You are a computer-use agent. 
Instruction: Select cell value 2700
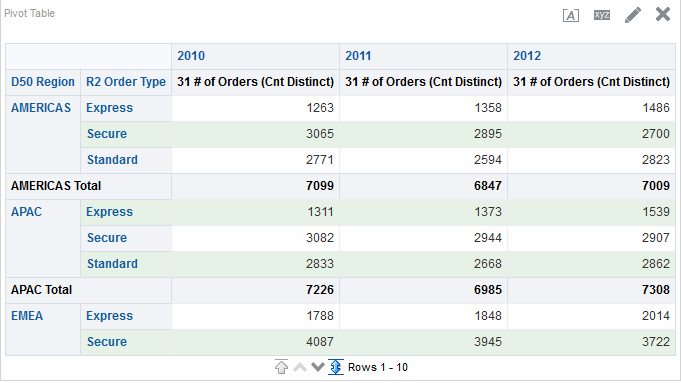click(656, 134)
